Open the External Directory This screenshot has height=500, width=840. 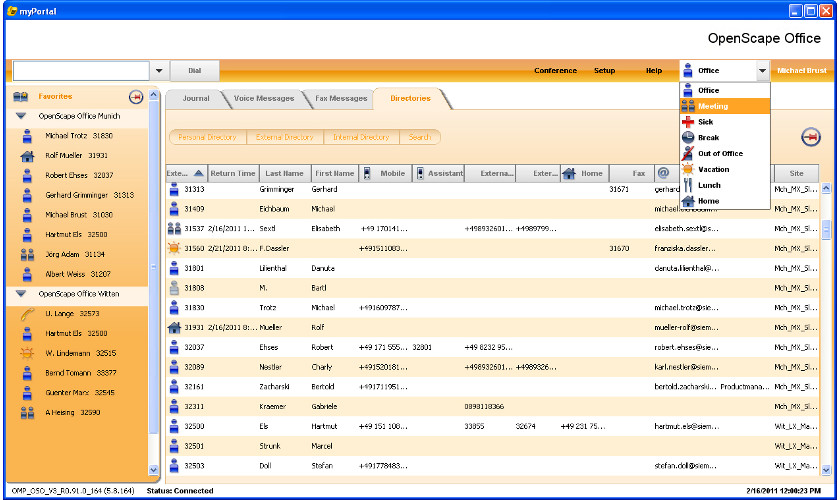click(284, 137)
